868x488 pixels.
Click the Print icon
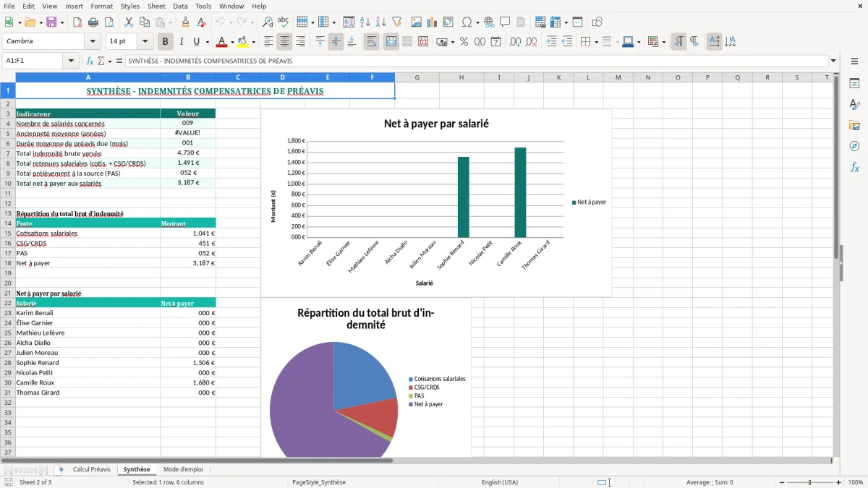point(93,22)
